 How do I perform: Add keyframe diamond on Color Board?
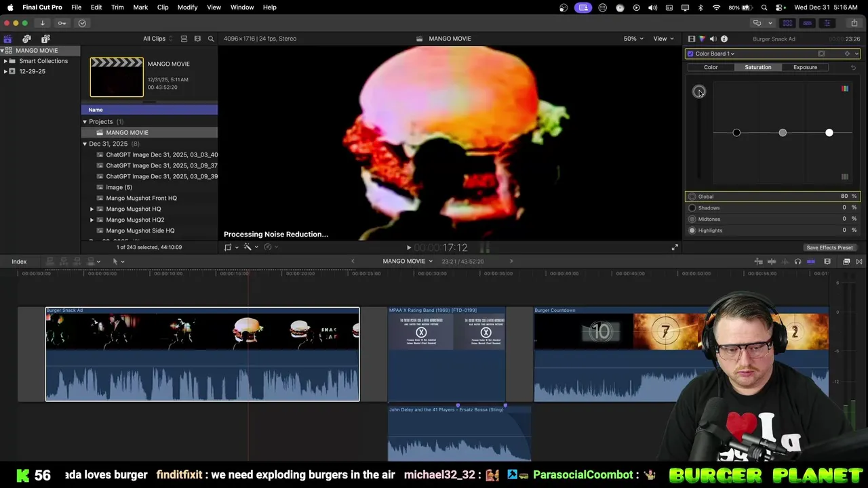pos(846,54)
